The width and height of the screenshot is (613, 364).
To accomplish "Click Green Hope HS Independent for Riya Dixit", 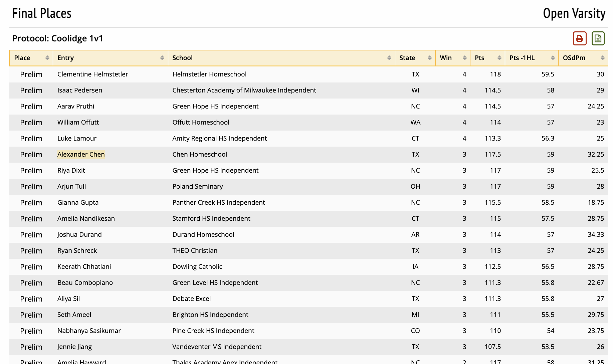I will (x=215, y=170).
